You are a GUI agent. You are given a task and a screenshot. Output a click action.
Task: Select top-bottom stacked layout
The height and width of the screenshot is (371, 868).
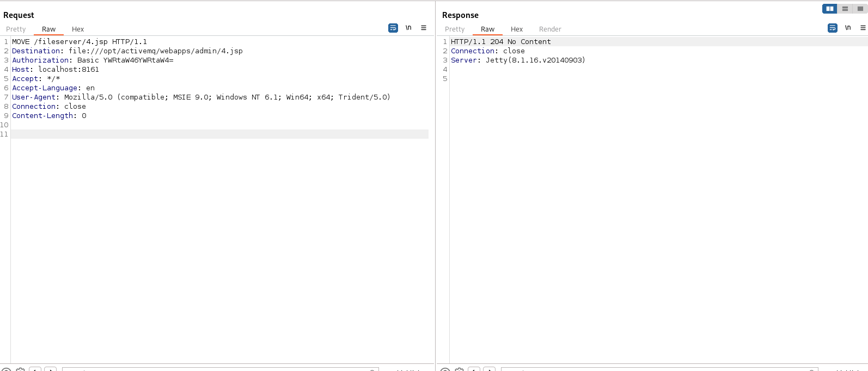click(x=845, y=9)
